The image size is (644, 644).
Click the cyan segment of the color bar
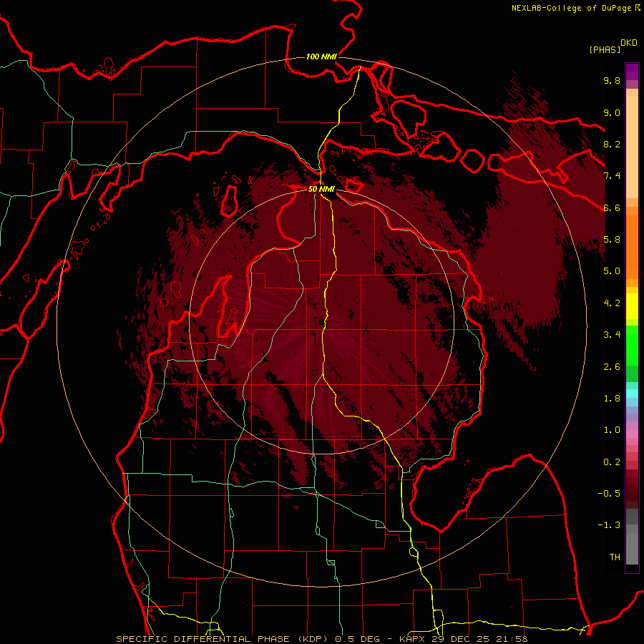point(632,394)
